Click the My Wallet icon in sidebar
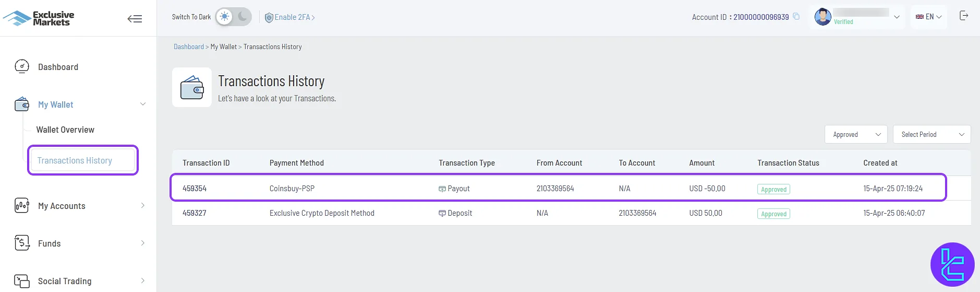980x292 pixels. [x=22, y=104]
